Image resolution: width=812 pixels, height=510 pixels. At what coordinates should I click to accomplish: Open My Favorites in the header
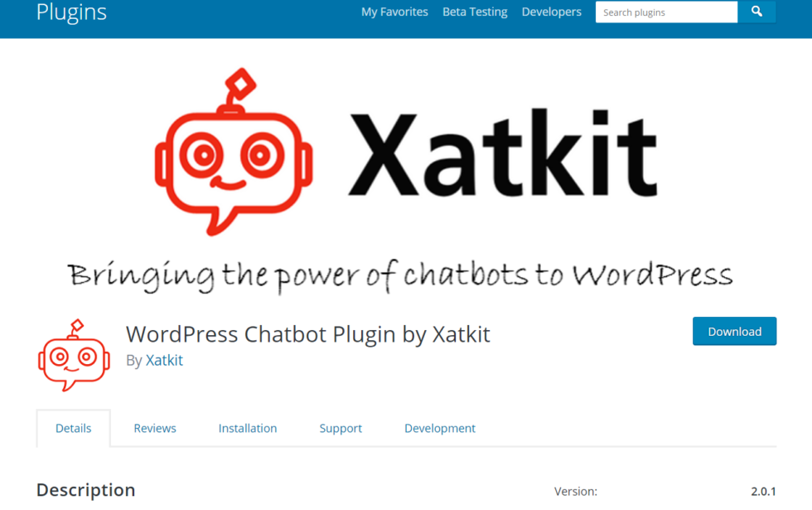tap(394, 12)
